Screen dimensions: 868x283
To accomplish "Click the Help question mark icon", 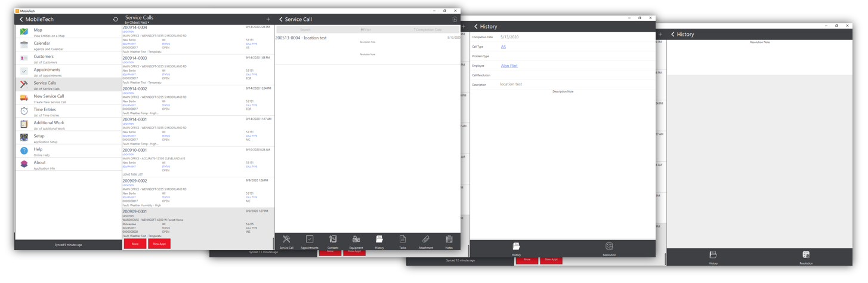I will 24,151.
